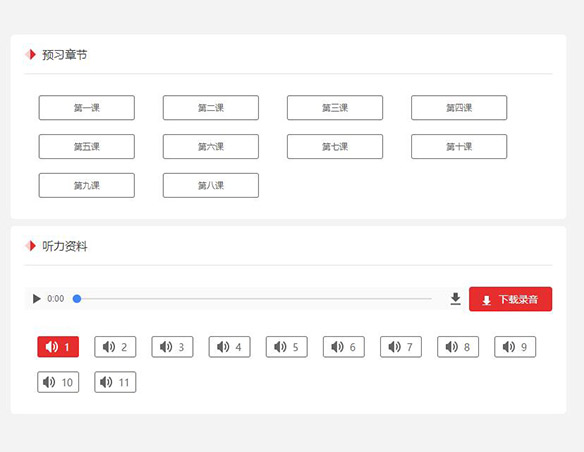Pick audio track 7
The image size is (584, 452).
click(x=401, y=347)
